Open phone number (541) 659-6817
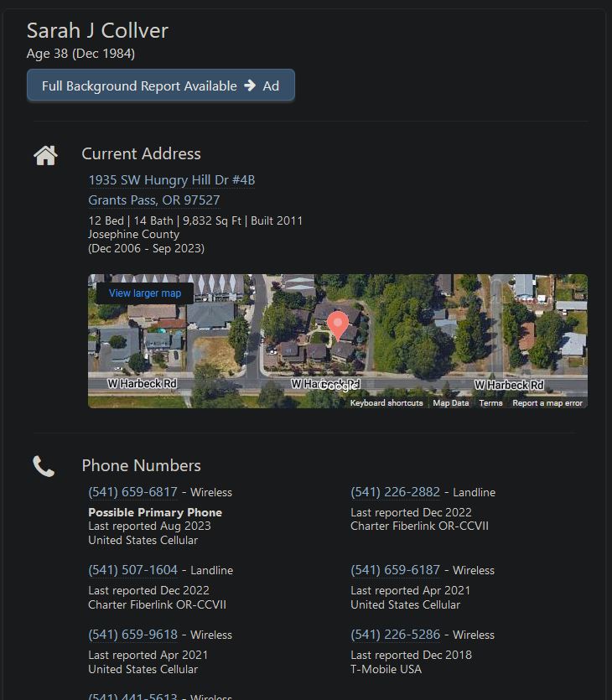This screenshot has width=612, height=700. click(x=133, y=492)
